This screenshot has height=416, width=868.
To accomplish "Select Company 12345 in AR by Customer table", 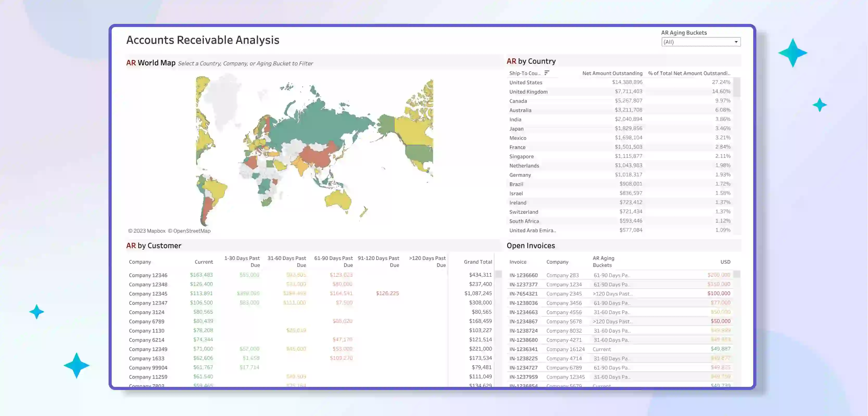I will click(148, 294).
